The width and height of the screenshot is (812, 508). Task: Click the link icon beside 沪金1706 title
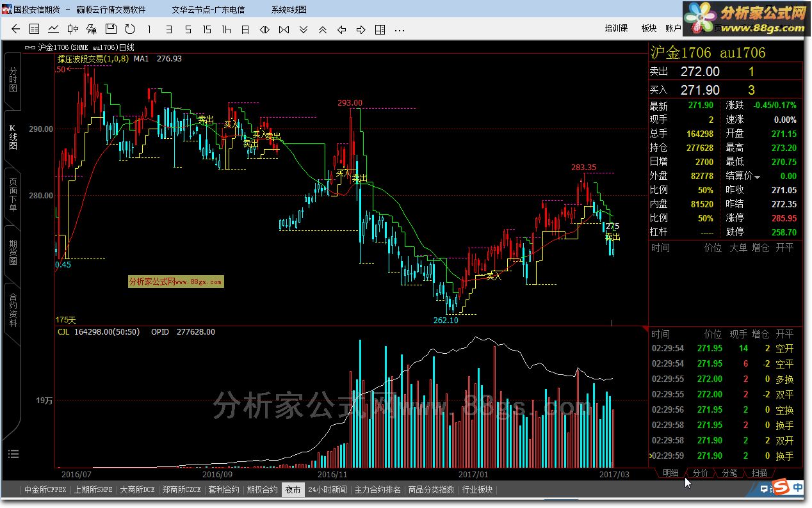point(29,47)
